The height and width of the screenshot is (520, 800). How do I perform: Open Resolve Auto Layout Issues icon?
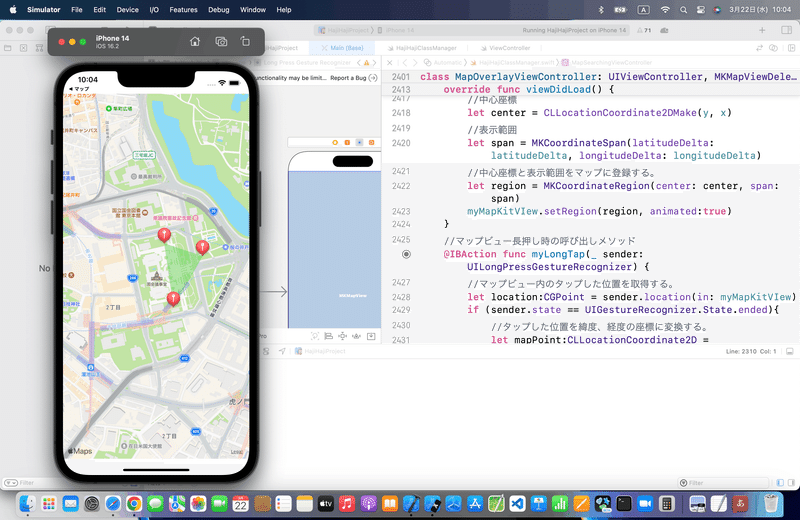(x=357, y=336)
